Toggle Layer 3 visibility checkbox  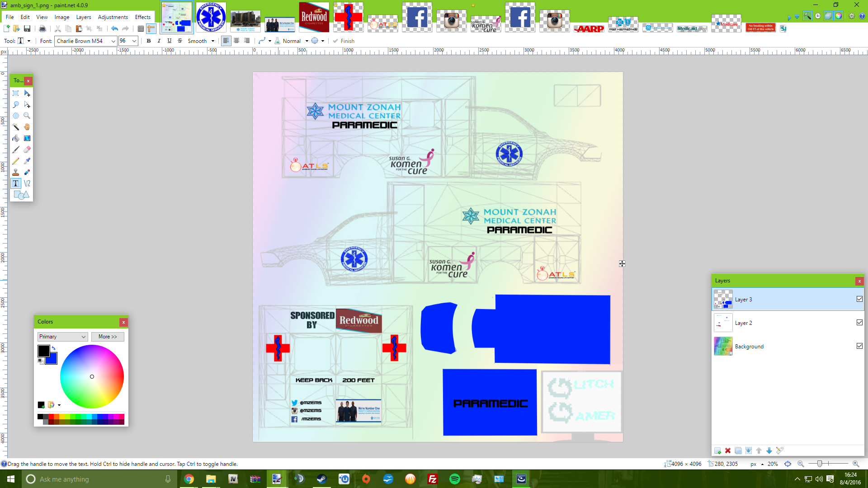tap(859, 299)
